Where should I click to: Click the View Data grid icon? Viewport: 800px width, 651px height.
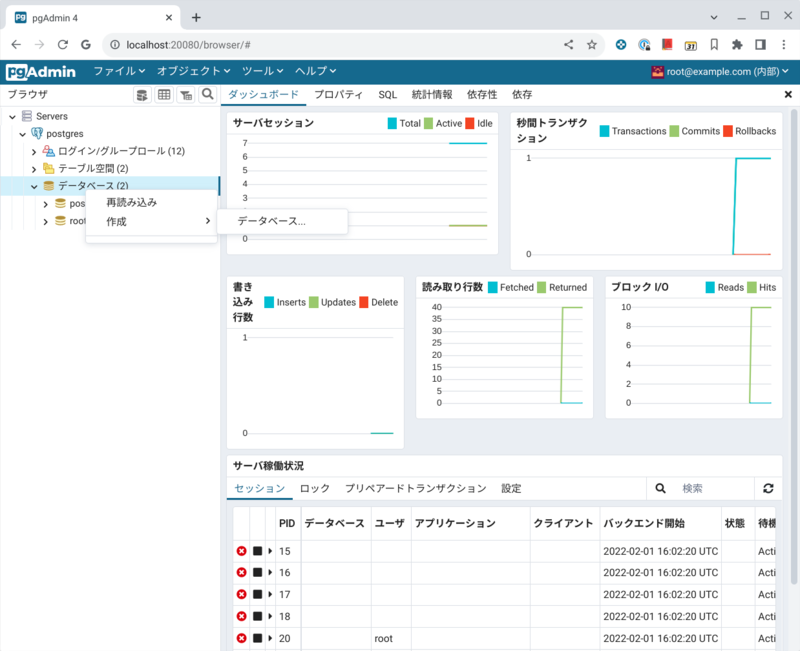164,95
